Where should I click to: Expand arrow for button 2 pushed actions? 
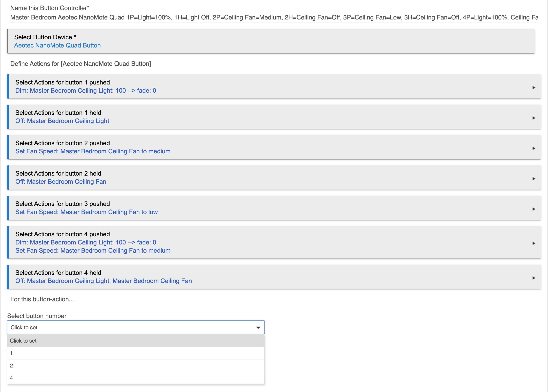point(534,148)
